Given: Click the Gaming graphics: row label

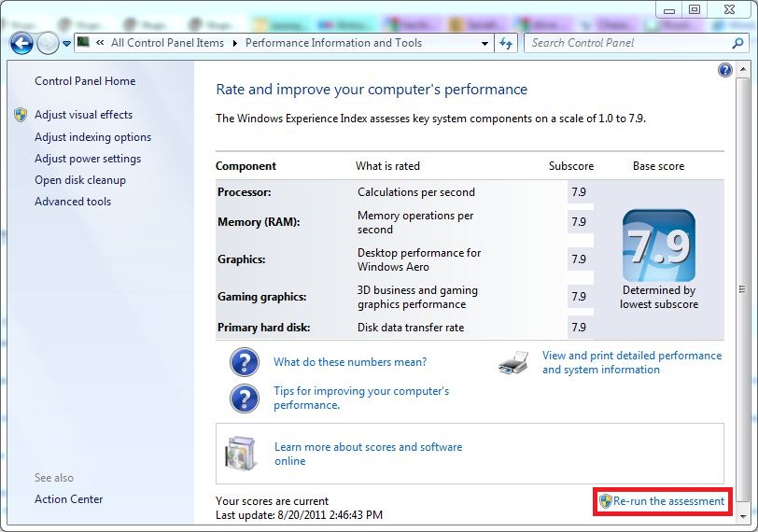Looking at the screenshot, I should [x=262, y=297].
